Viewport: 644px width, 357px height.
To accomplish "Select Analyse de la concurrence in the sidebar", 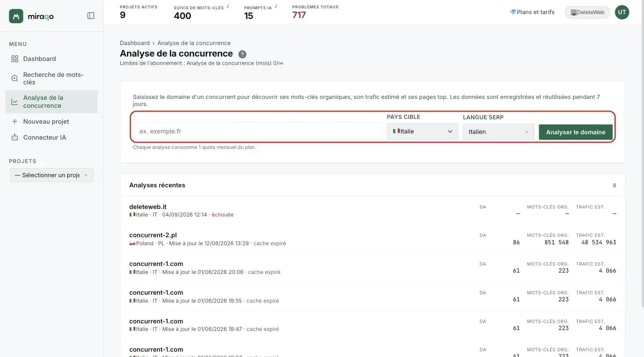I will coord(52,102).
